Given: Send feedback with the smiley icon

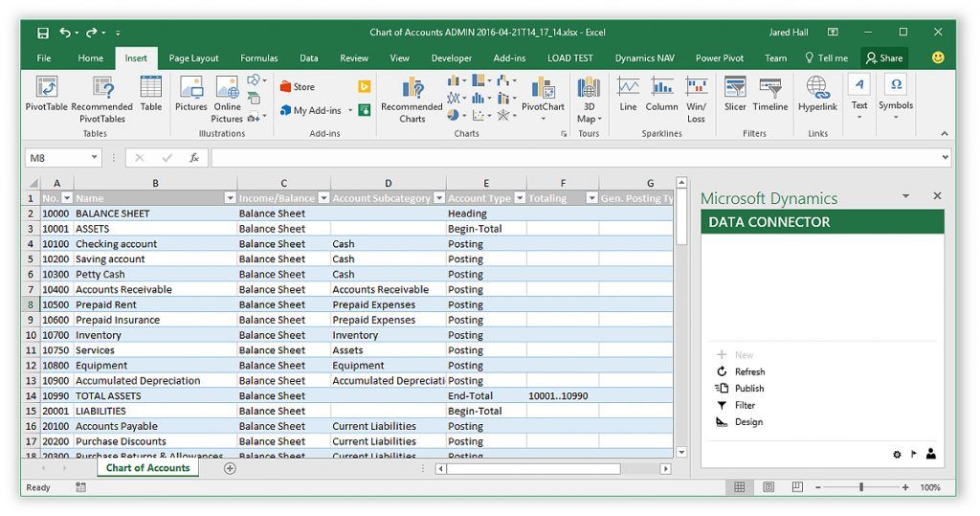Looking at the screenshot, I should [x=938, y=57].
